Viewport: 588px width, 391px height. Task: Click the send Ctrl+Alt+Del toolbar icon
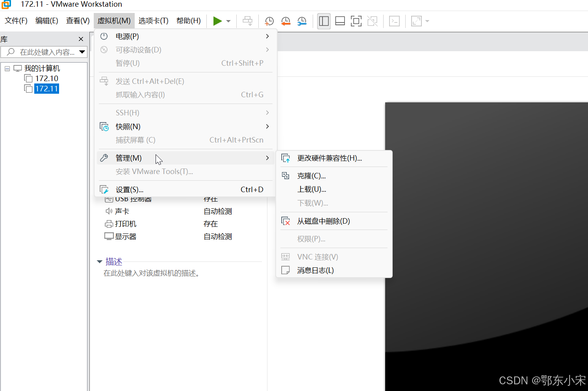pyautogui.click(x=247, y=21)
